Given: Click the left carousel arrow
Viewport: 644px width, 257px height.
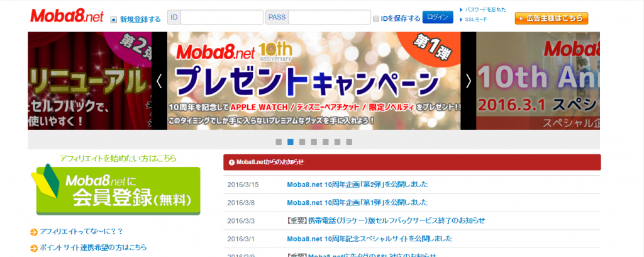Looking at the screenshot, I should tap(159, 81).
